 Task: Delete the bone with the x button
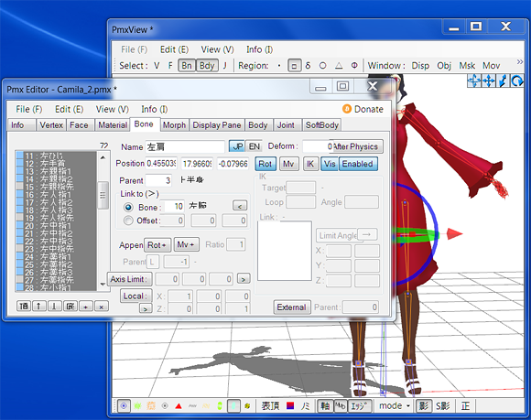point(102,307)
